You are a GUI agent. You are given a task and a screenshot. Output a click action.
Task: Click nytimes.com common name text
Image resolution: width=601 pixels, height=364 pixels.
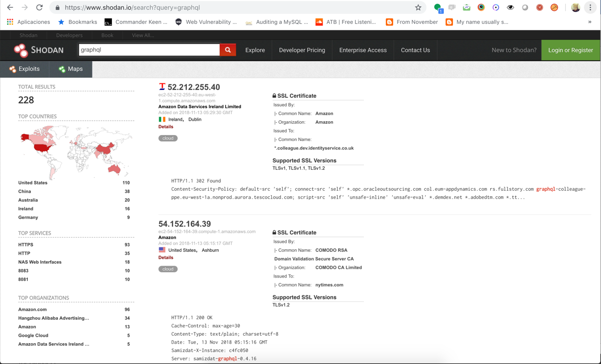329,285
